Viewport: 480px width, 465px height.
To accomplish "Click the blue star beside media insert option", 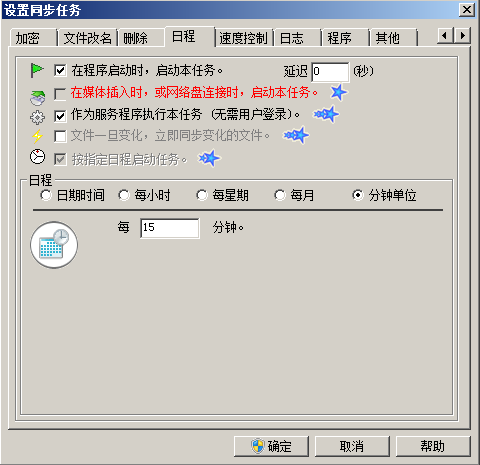I will coord(339,92).
